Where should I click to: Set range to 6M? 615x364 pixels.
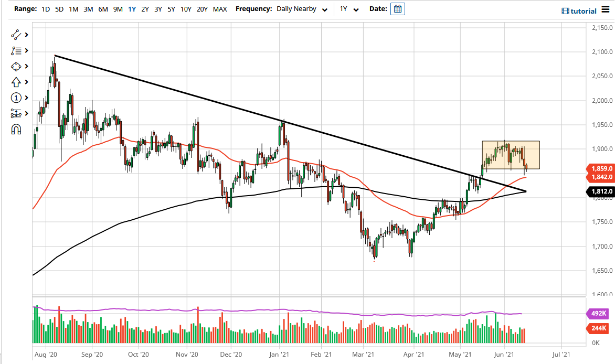pyautogui.click(x=103, y=9)
